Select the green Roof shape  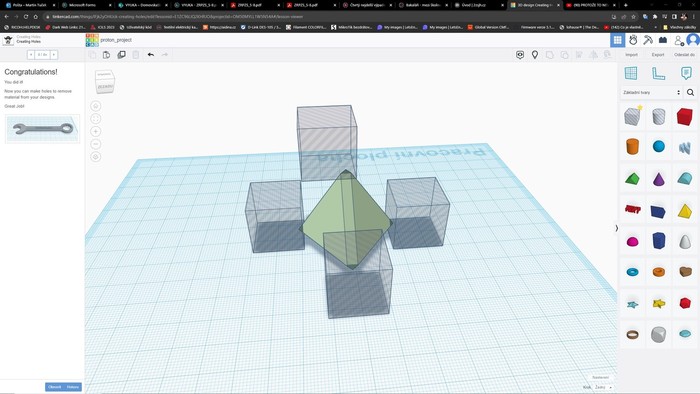click(x=633, y=179)
